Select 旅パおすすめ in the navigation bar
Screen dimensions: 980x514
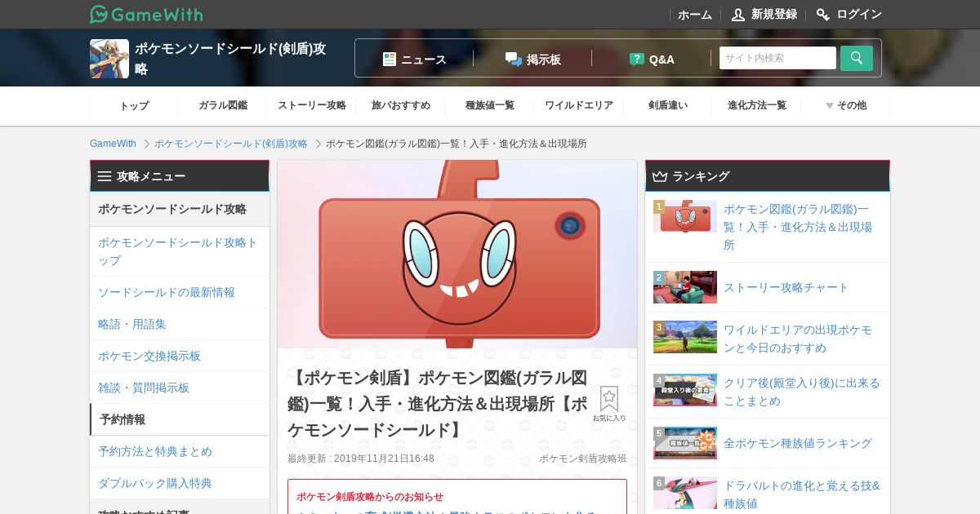point(401,105)
